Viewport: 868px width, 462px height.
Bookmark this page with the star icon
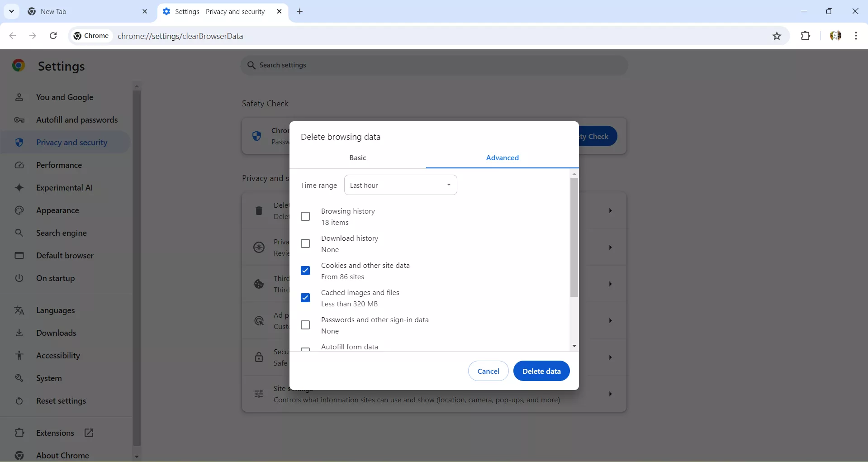pyautogui.click(x=778, y=36)
